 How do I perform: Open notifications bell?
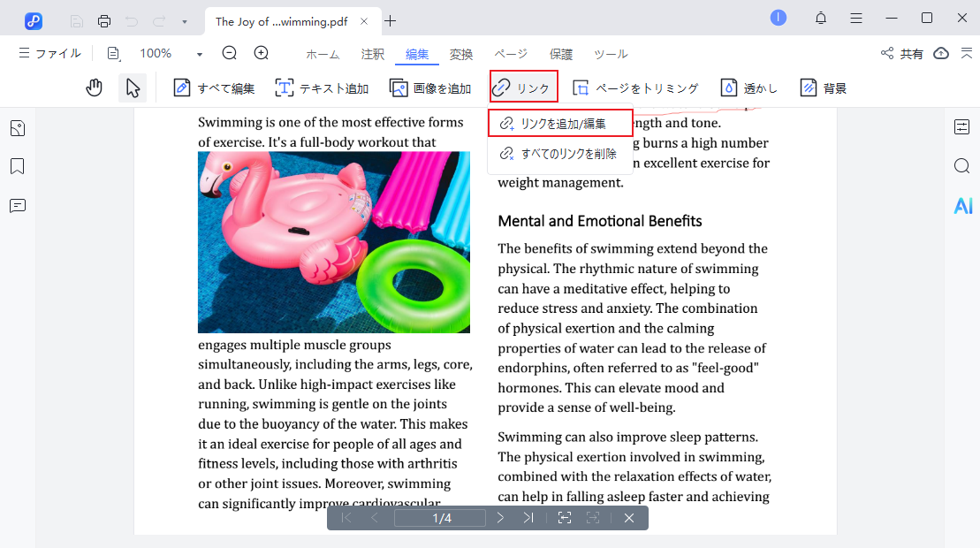pos(821,19)
